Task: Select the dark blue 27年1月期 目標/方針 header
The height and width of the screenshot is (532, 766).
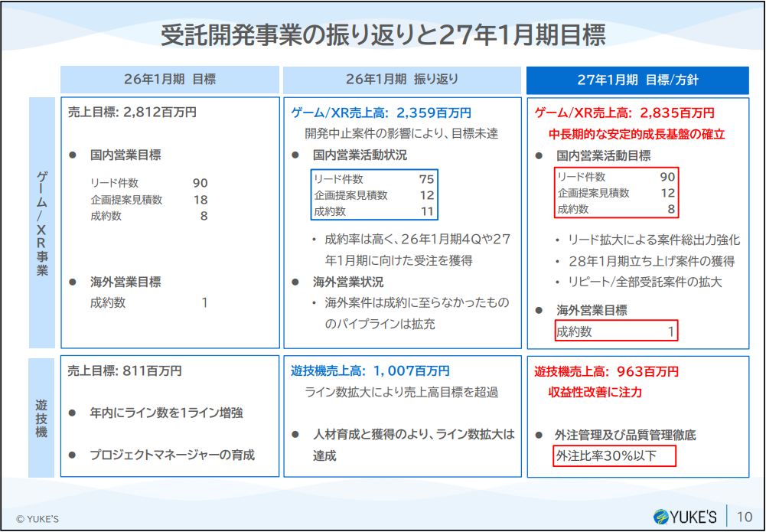Action: coord(637,80)
